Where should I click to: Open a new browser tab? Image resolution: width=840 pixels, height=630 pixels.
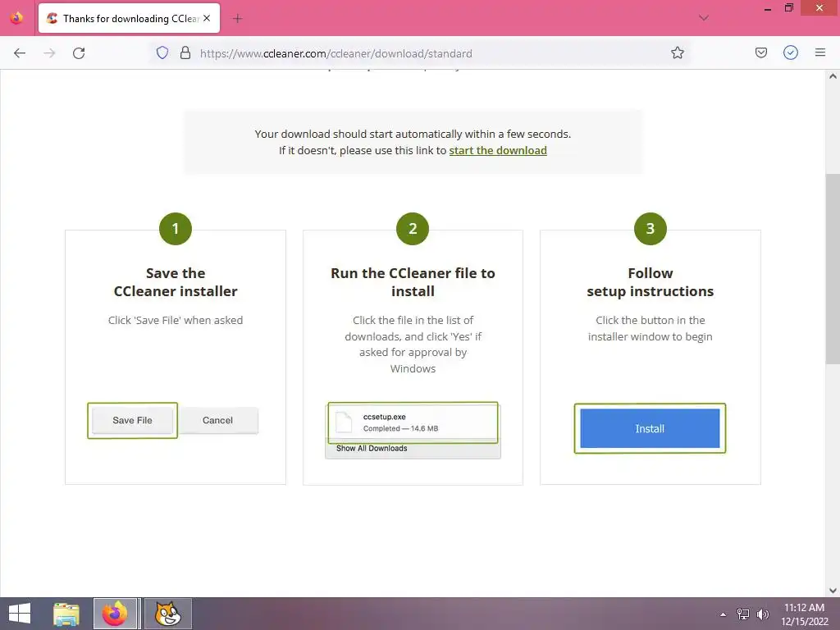[237, 19]
